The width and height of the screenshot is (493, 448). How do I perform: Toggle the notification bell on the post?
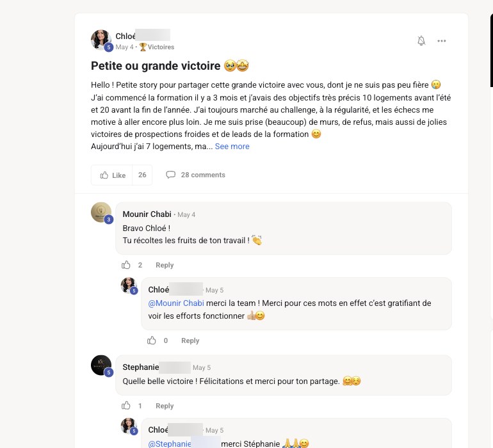pyautogui.click(x=421, y=40)
